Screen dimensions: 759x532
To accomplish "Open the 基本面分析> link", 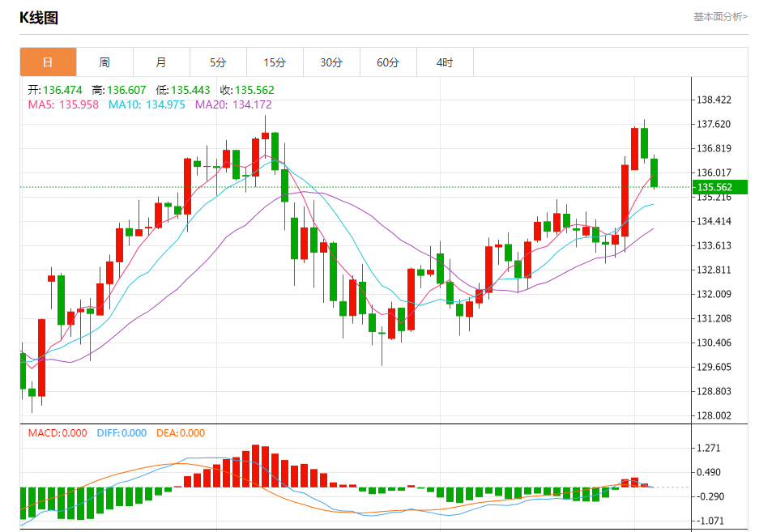I will [x=720, y=17].
